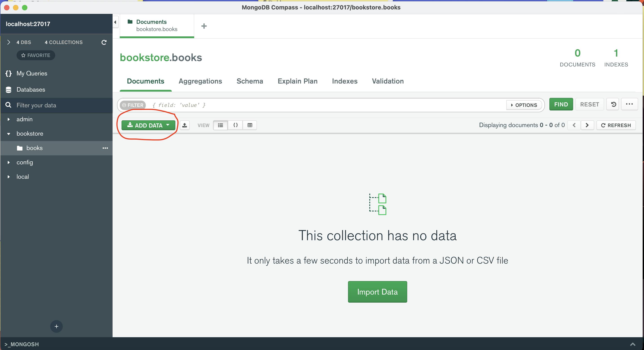
Task: Switch to the Documents view tab
Action: pyautogui.click(x=146, y=81)
